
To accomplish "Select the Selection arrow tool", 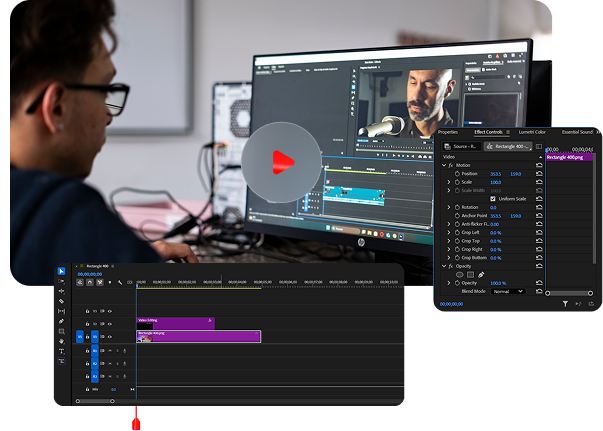I will (61, 271).
